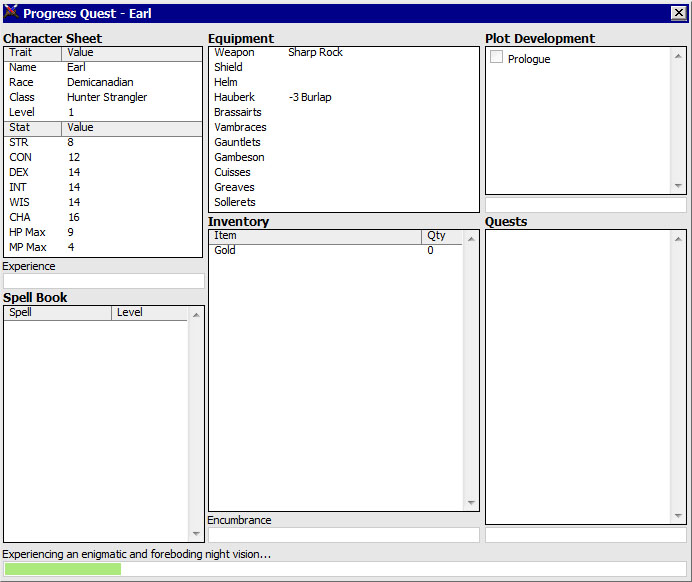Click the Sharp Rock weapon value
Viewport: 692px width, 582px height.
(315, 53)
